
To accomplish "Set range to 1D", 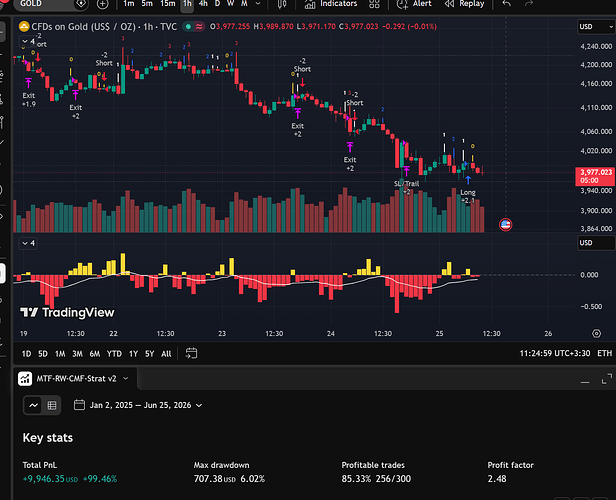I will tap(26, 354).
